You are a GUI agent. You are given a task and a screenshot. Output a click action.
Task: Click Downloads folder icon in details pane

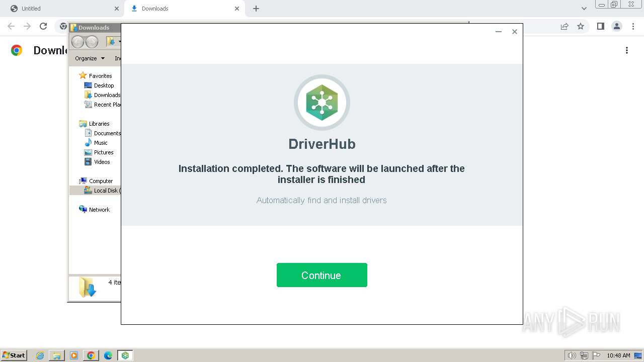click(87, 287)
